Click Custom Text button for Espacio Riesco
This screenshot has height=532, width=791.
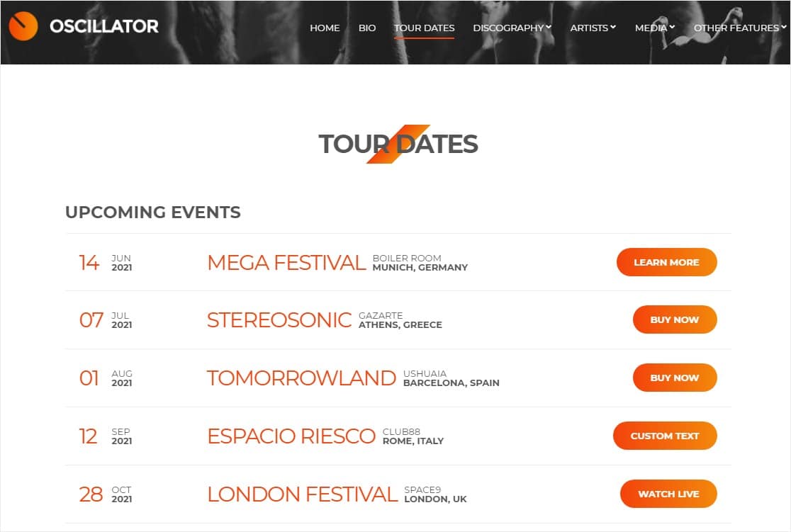tap(665, 436)
